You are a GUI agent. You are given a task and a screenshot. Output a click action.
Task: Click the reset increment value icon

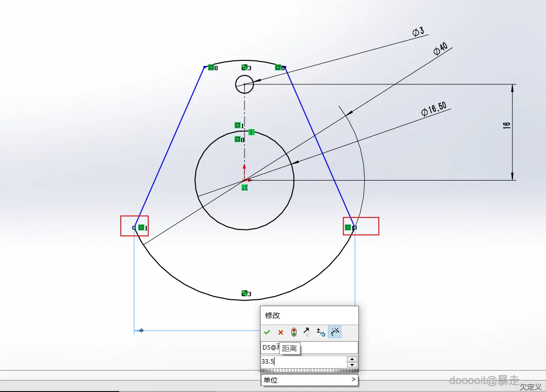(x=321, y=332)
